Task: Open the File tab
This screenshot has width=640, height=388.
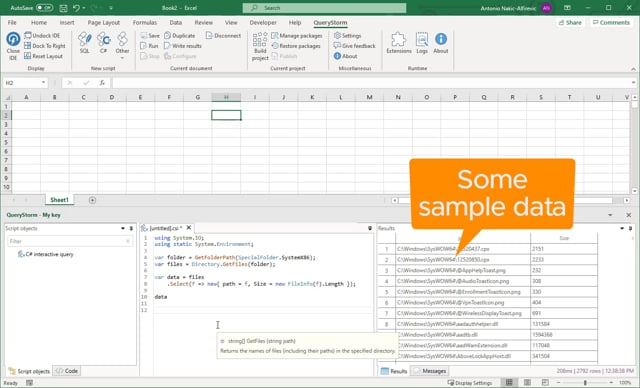Action: point(12,22)
